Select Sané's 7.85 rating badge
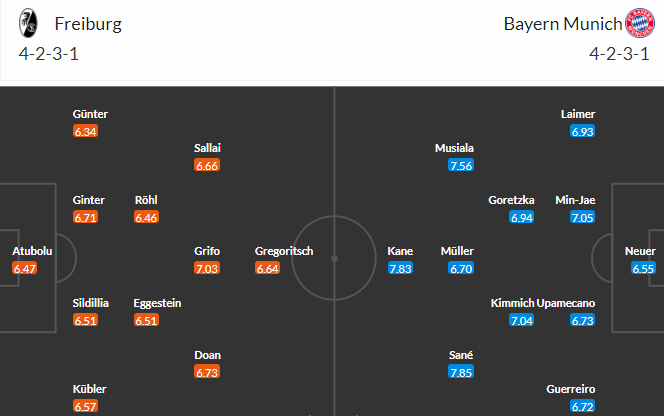 point(461,372)
